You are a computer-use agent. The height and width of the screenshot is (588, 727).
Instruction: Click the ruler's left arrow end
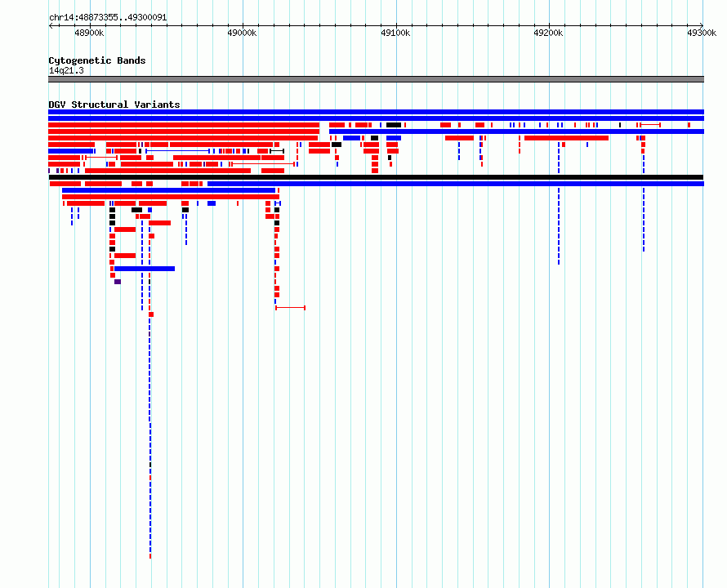click(x=51, y=25)
